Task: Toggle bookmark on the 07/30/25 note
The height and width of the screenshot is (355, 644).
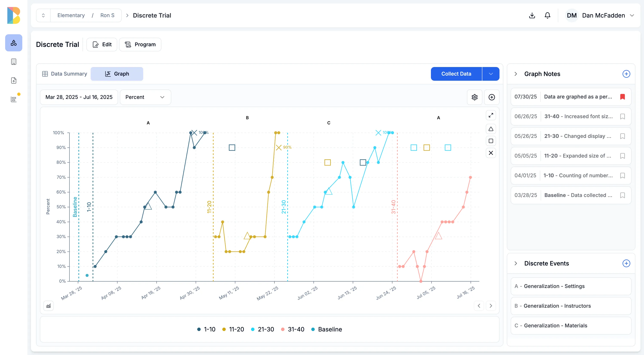Action: click(623, 97)
